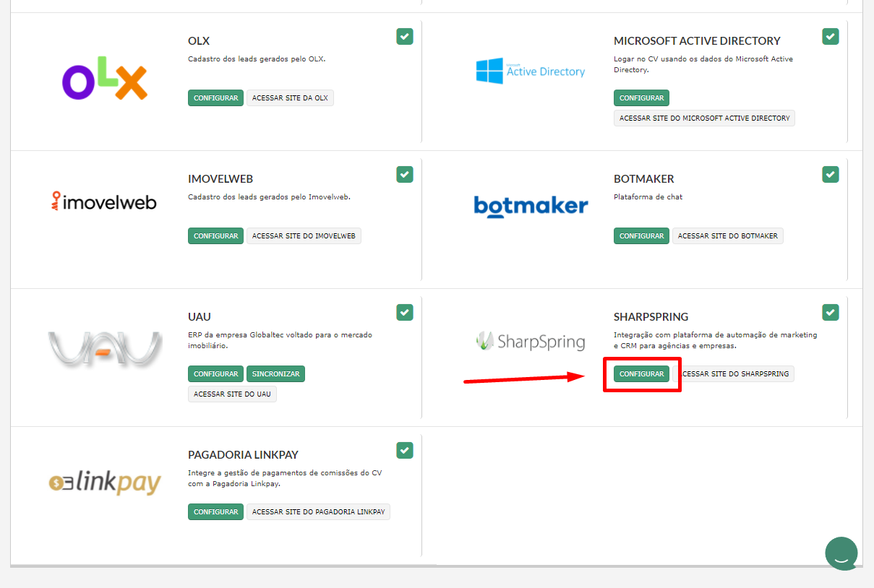Click the 'Integre a gestão de pagamentos' description

[285, 478]
